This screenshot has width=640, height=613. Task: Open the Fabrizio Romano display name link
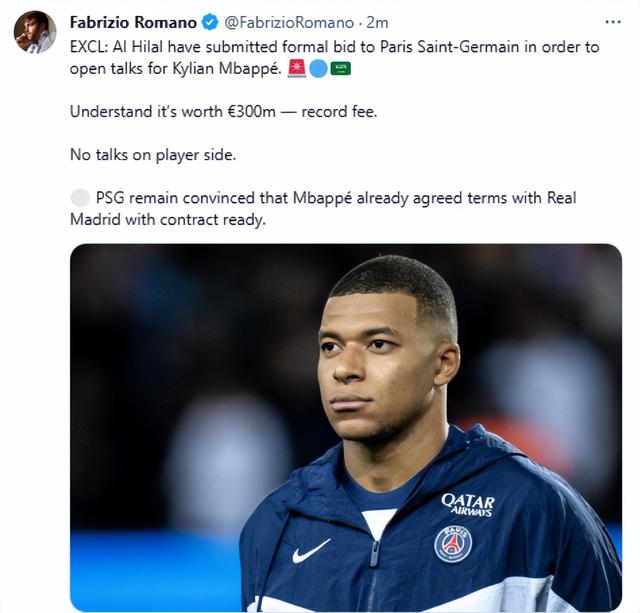[x=133, y=22]
